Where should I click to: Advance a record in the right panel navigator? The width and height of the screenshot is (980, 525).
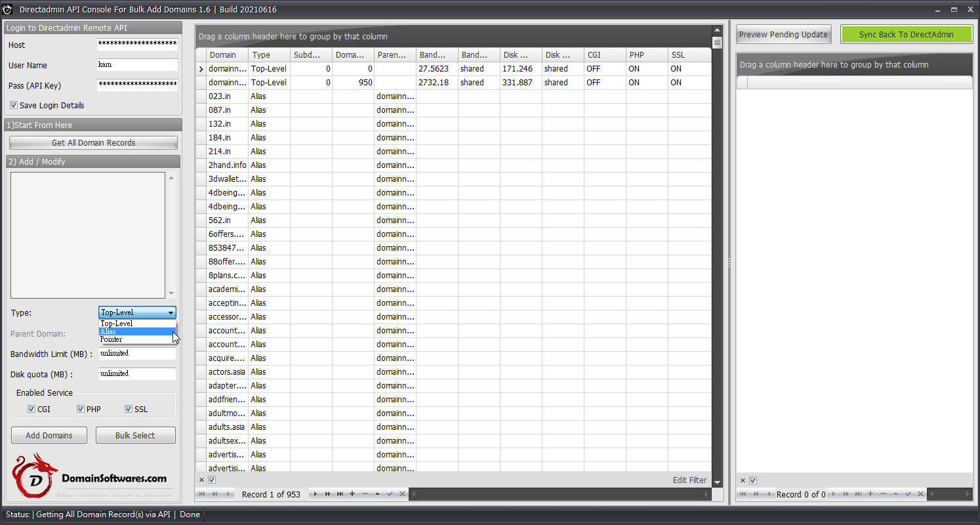[x=834, y=493]
